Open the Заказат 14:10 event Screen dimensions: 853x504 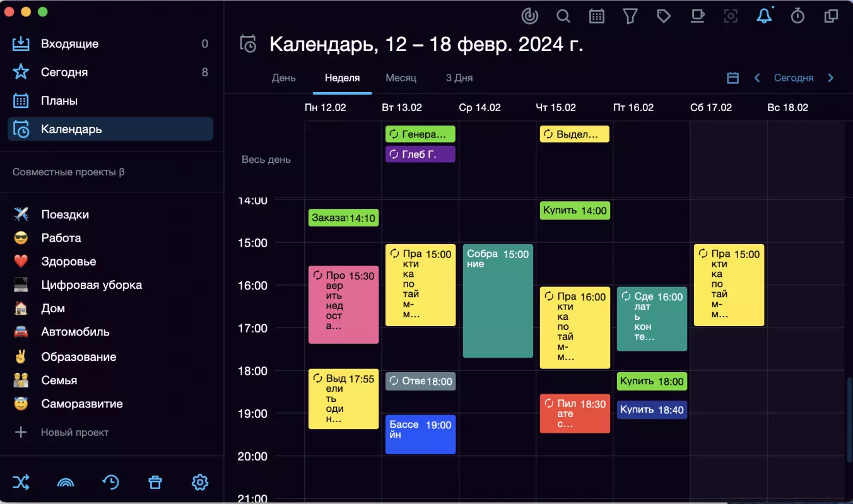point(343,218)
